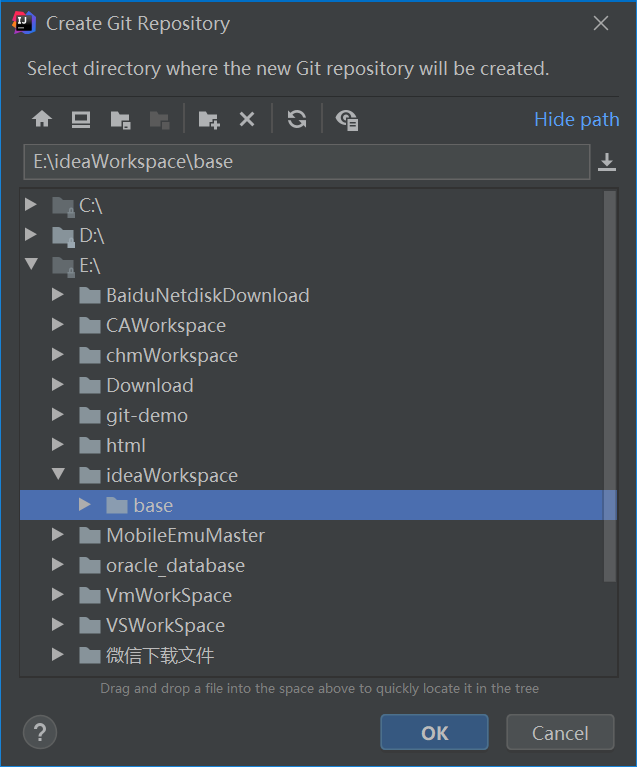This screenshot has width=637, height=767.
Task: Create a New Folder icon
Action: 208,120
